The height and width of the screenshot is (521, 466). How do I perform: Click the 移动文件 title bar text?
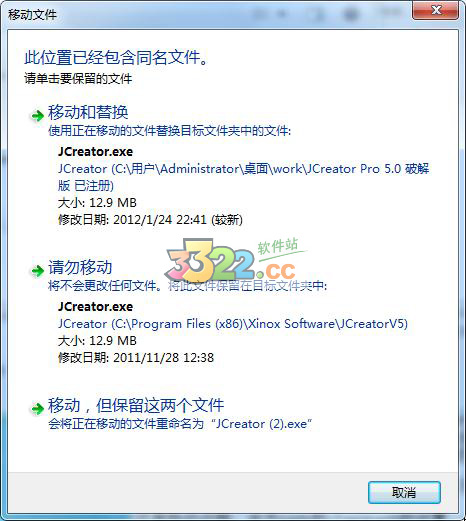[32, 15]
